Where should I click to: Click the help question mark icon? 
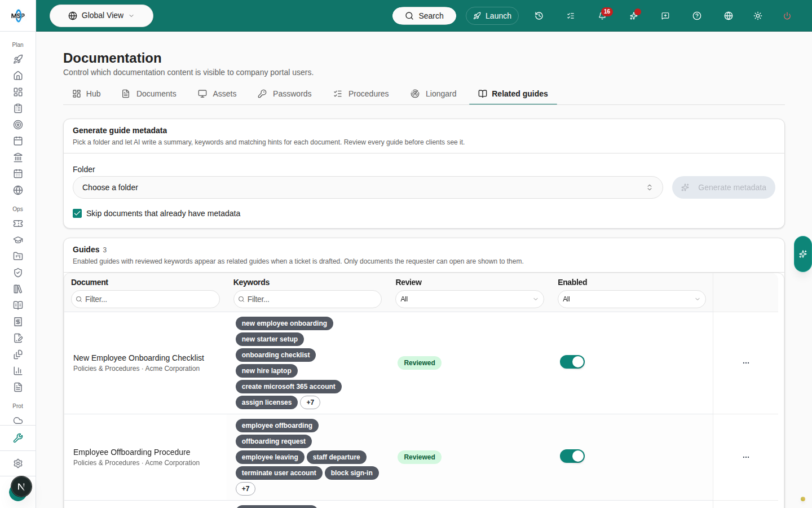(697, 16)
